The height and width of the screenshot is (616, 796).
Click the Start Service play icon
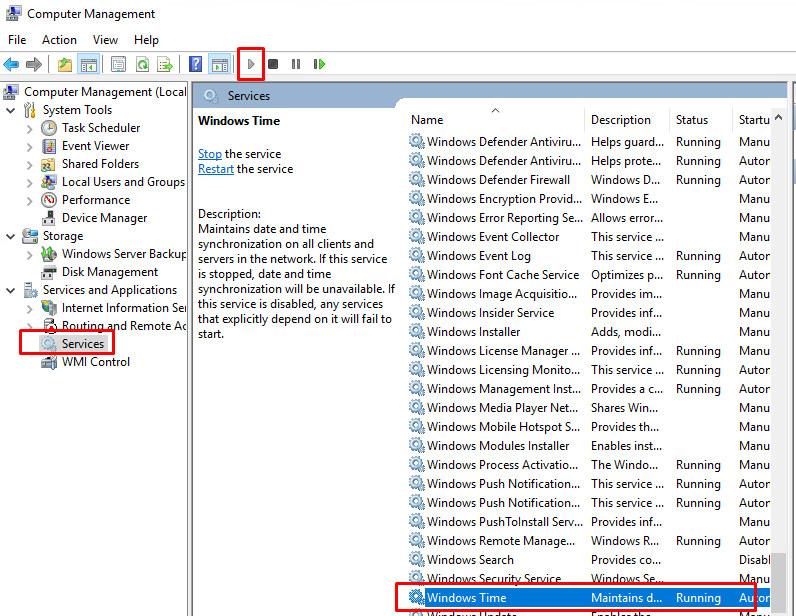click(251, 64)
